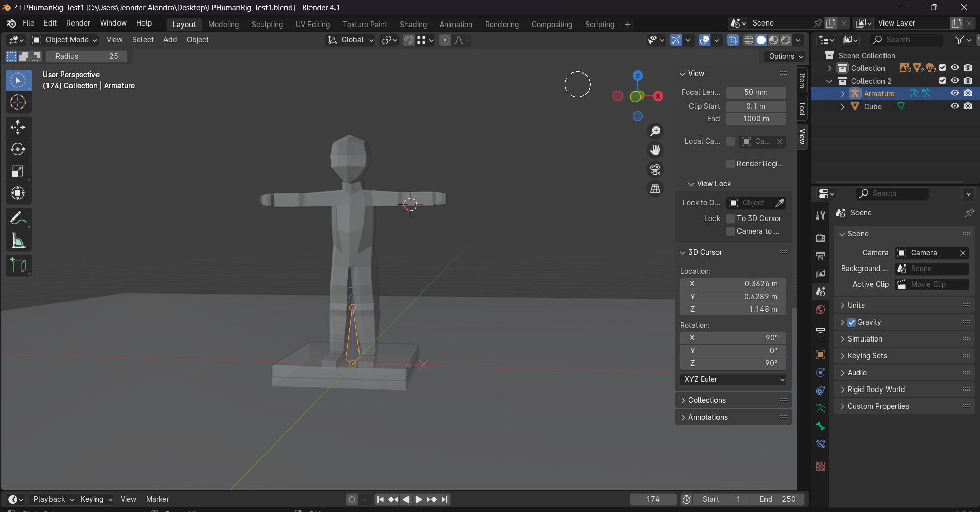Open the Playback popover
The image size is (980, 512).
click(53, 499)
